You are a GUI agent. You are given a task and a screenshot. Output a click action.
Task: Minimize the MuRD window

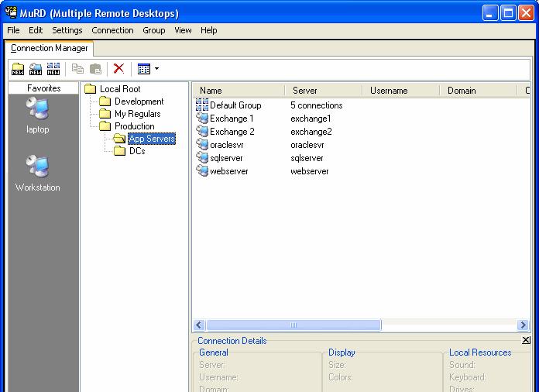coord(490,13)
